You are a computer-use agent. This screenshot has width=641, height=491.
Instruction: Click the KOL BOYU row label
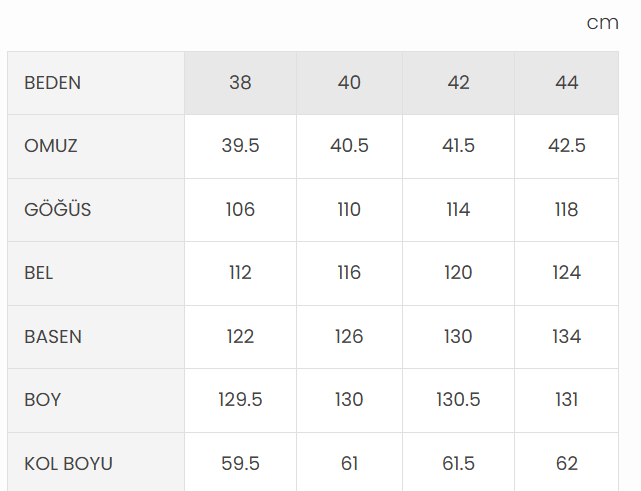68,464
